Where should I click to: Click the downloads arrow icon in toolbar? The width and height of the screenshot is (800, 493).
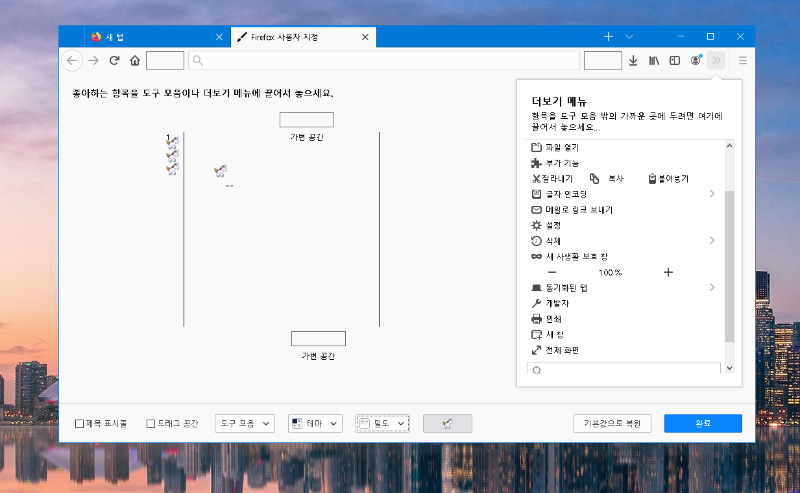633,61
